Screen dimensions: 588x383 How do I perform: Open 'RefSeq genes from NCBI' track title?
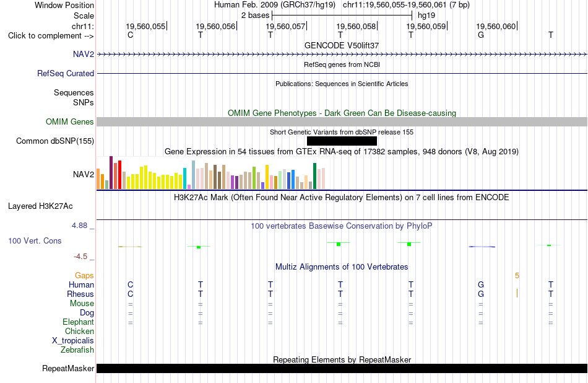342,64
